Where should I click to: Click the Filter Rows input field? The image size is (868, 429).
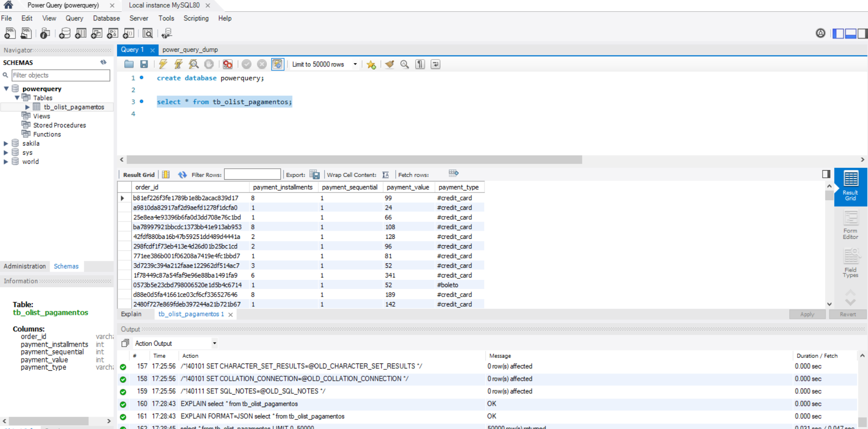[x=252, y=174]
